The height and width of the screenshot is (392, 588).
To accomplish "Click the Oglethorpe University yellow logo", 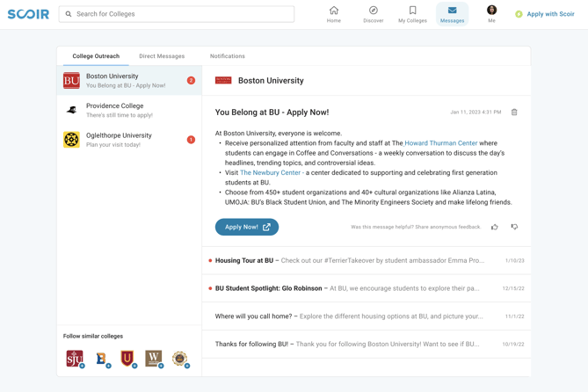I will point(71,140).
